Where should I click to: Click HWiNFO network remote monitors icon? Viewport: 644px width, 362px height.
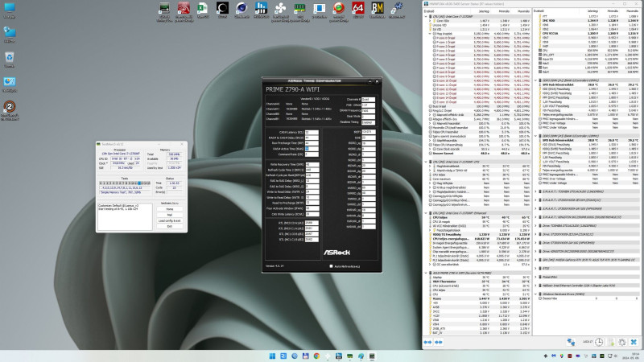pos(571,342)
